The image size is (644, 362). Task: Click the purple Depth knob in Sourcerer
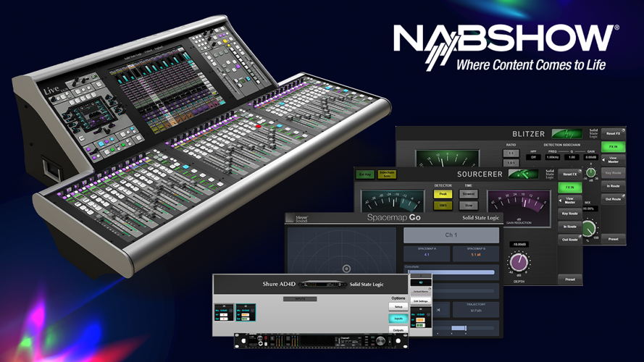pyautogui.click(x=519, y=262)
